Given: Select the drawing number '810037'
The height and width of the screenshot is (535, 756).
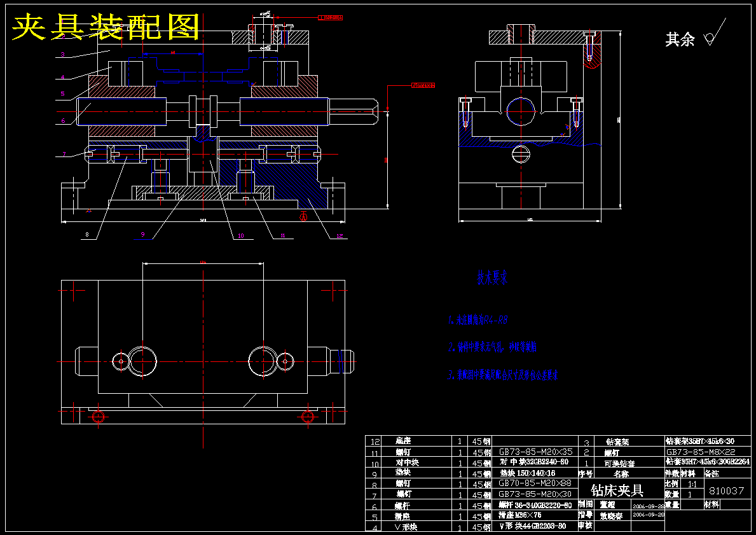Looking at the screenshot, I should coord(727,491).
